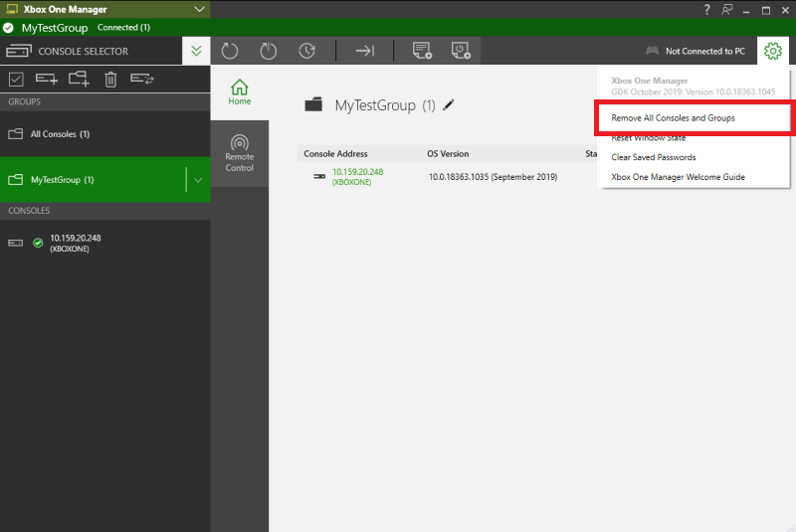Viewport: 796px width, 532px height.
Task: Edit the group name with pencil icon
Action: [x=449, y=105]
